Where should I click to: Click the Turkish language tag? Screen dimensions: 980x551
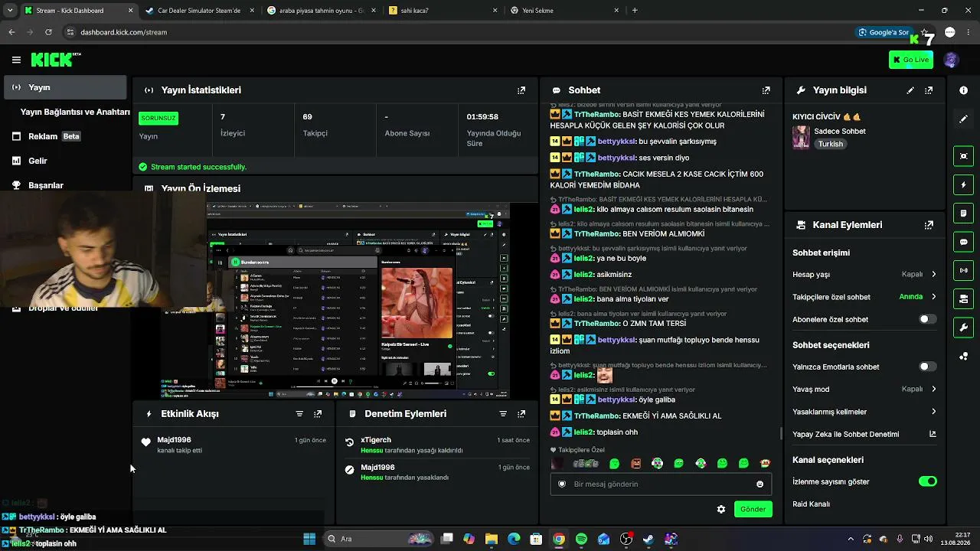[x=830, y=144]
